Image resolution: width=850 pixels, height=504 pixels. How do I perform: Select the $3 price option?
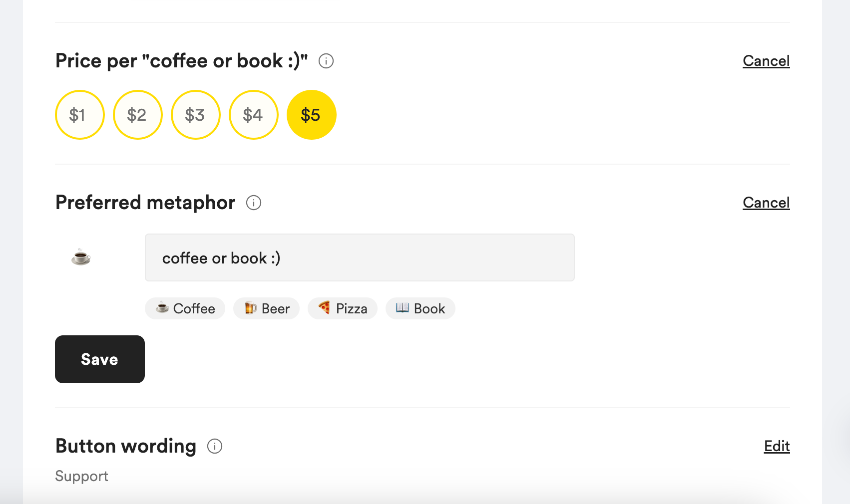195,114
